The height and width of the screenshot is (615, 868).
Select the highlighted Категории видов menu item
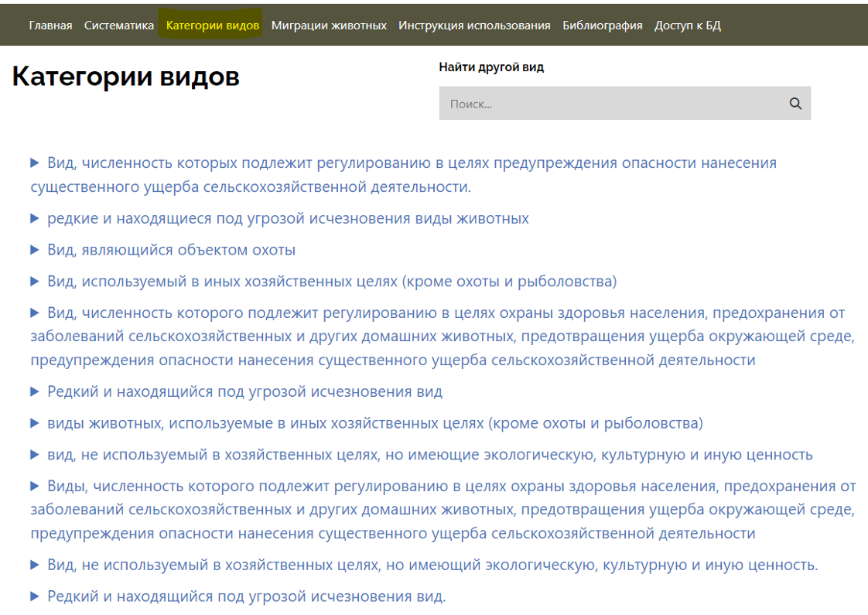click(x=213, y=26)
